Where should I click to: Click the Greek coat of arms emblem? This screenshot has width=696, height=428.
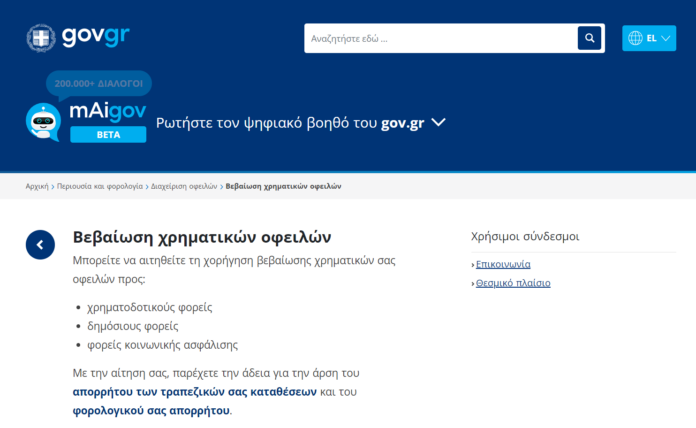41,38
